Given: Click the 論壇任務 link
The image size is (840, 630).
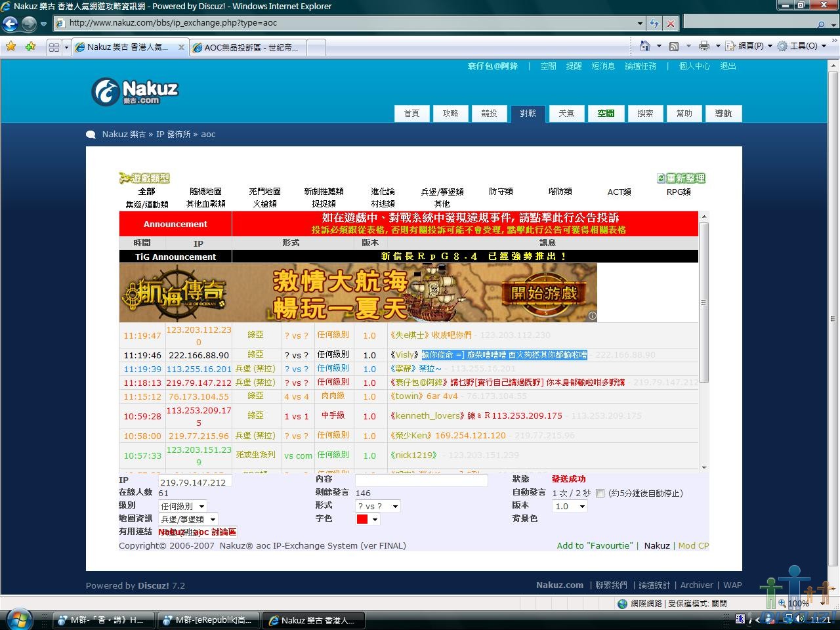Looking at the screenshot, I should (640, 66).
